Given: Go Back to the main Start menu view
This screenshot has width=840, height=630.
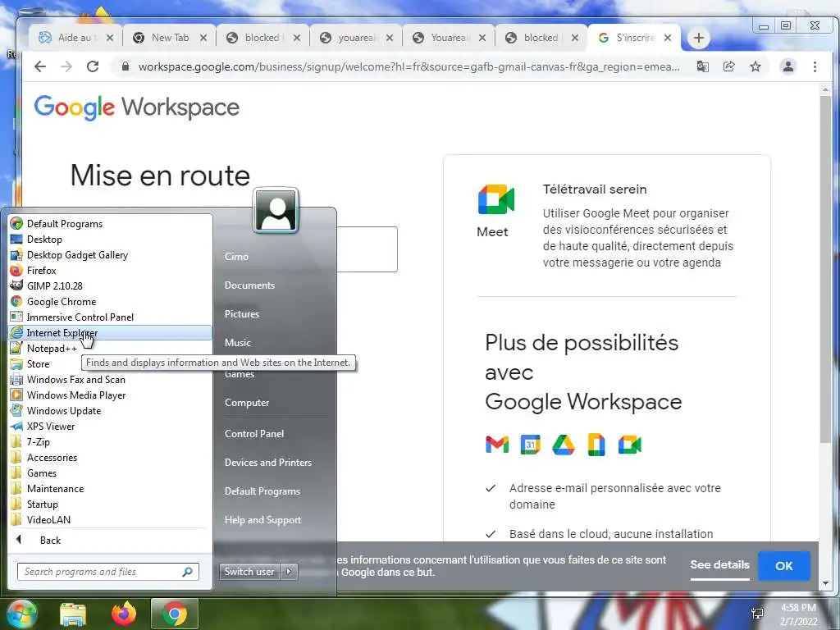Looking at the screenshot, I should [110, 540].
